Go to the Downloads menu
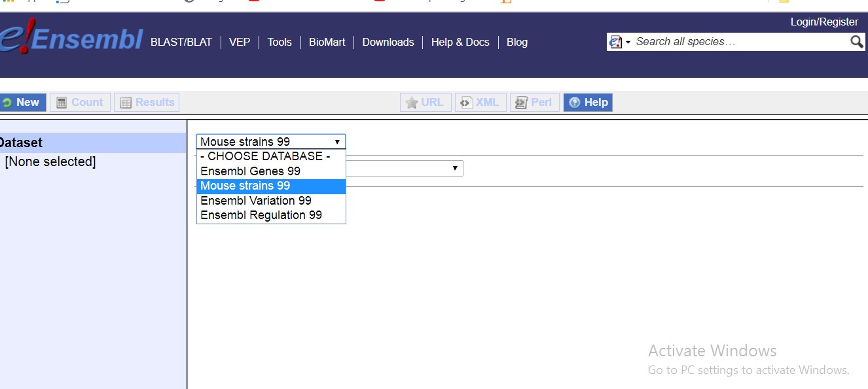 click(x=388, y=42)
